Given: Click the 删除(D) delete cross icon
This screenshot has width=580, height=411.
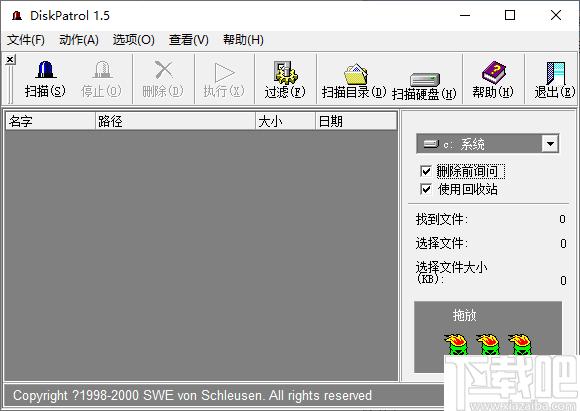Looking at the screenshot, I should (163, 69).
